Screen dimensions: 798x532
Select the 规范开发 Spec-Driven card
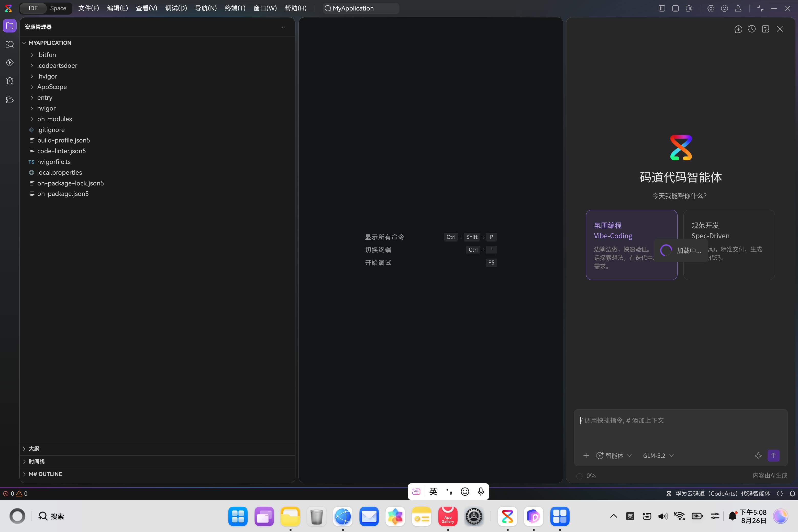point(729,245)
